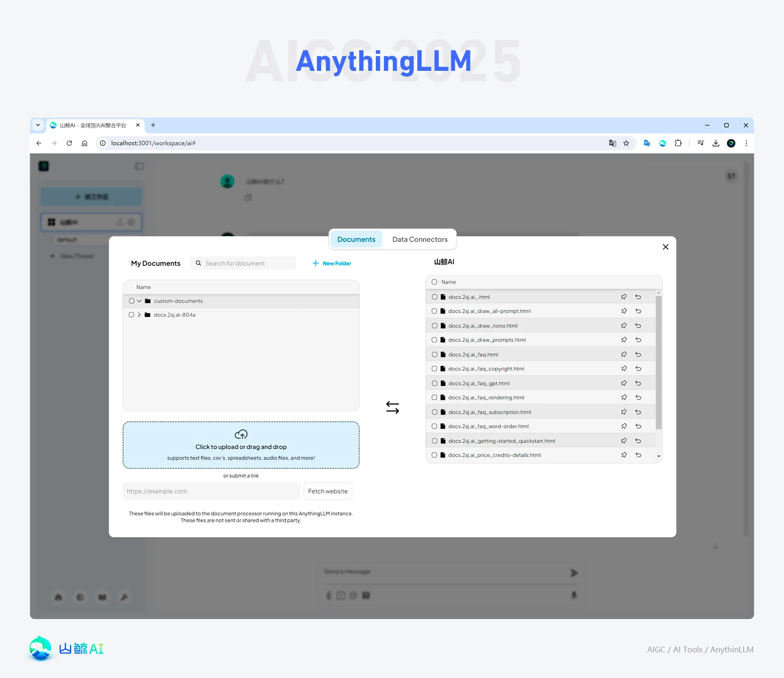Create a New Folder
Screen dimensions: 784x678
pos(332,263)
